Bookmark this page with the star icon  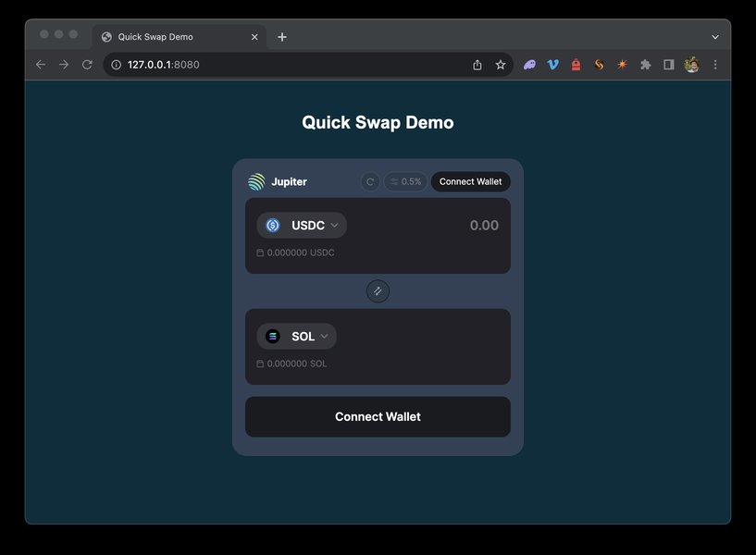(x=501, y=65)
